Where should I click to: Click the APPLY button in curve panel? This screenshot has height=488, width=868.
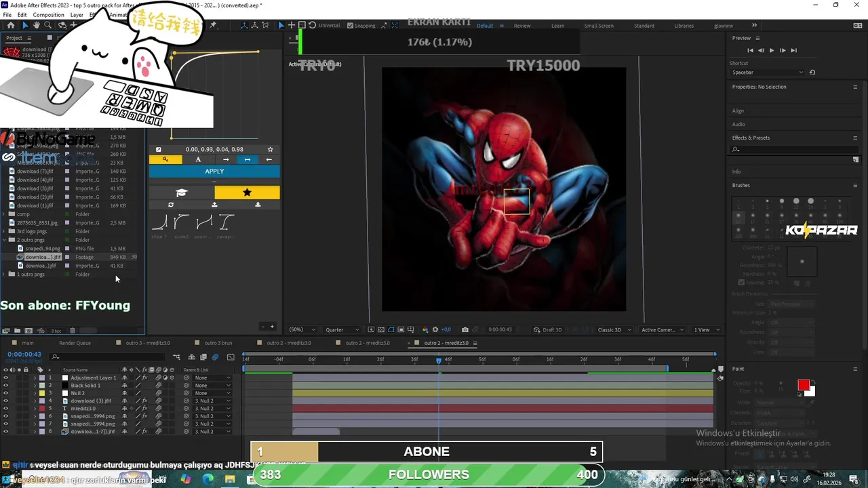(x=214, y=171)
